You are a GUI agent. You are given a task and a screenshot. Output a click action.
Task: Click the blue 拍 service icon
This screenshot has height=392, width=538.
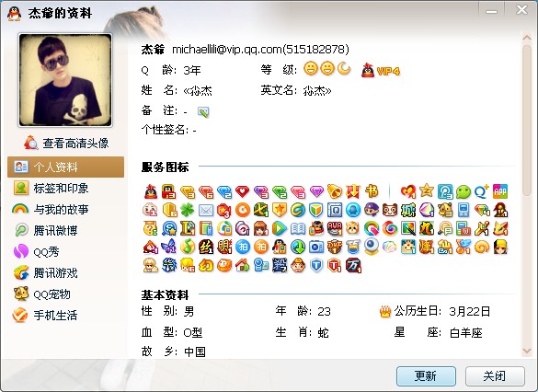(243, 247)
